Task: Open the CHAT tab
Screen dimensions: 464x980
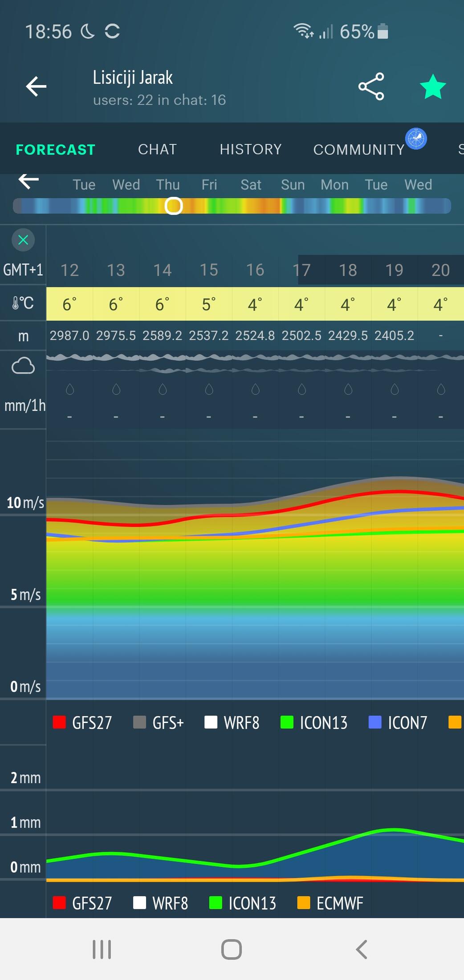Action: [157, 149]
